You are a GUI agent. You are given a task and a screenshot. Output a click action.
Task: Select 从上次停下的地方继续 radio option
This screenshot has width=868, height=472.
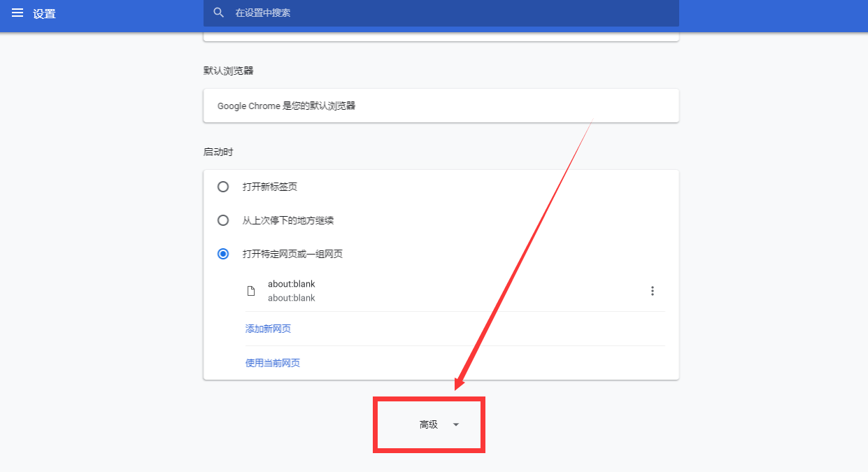pos(223,220)
